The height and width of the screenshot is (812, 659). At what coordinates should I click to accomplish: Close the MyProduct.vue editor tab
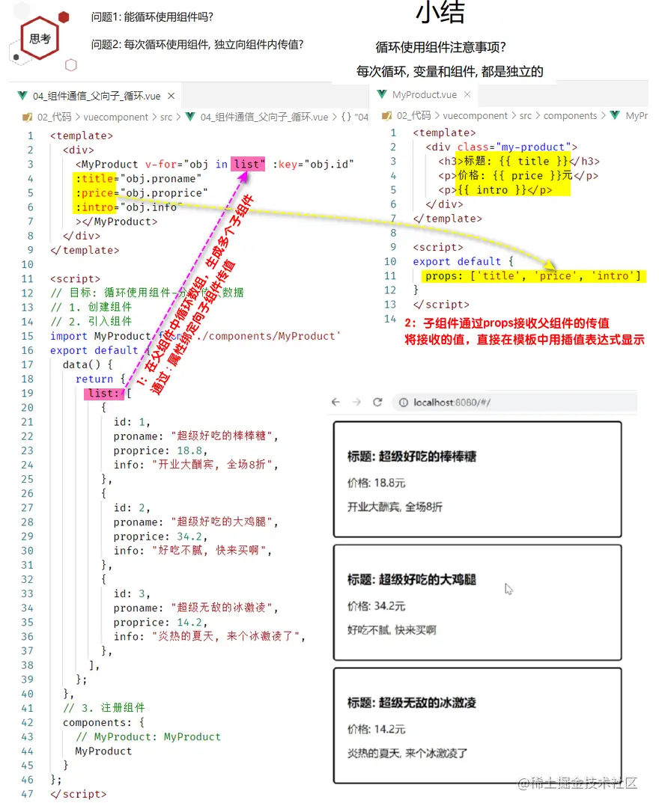coord(467,94)
